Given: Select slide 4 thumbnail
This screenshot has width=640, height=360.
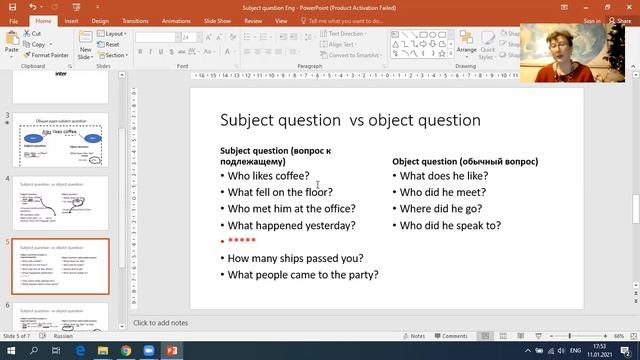Looking at the screenshot, I should pos(60,203).
